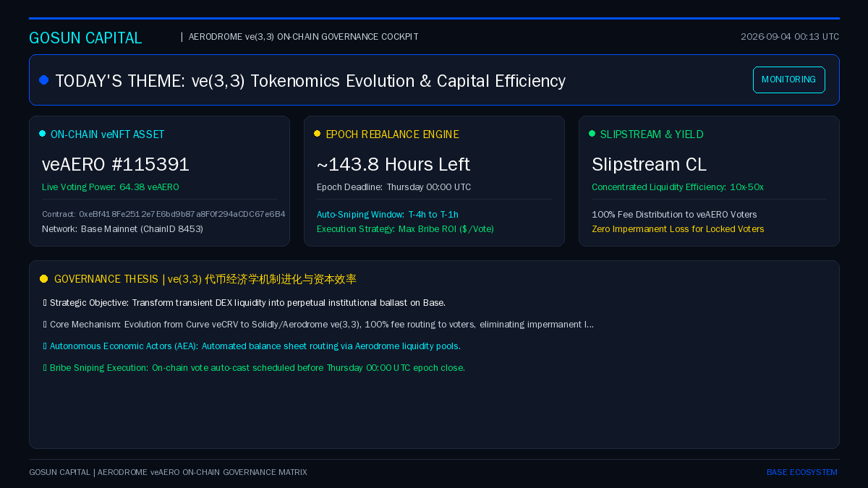Click 100% Fee Distribution to veAERO Voters

(x=674, y=215)
